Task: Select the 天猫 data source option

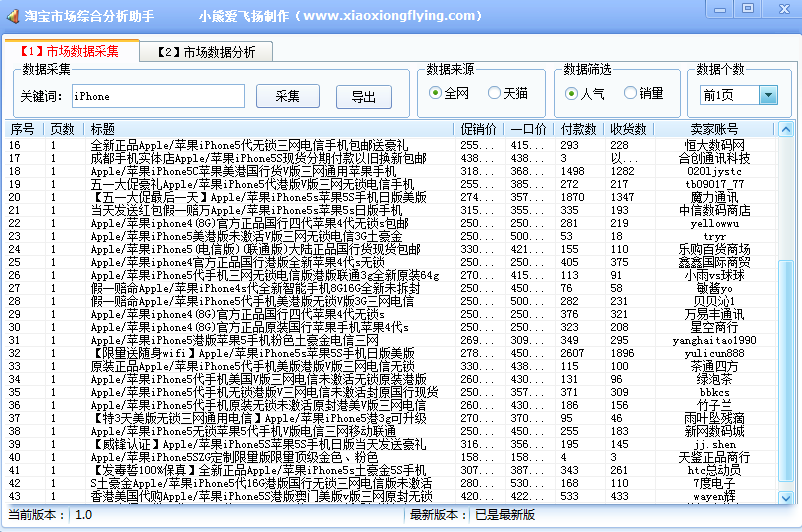Action: coord(494,93)
